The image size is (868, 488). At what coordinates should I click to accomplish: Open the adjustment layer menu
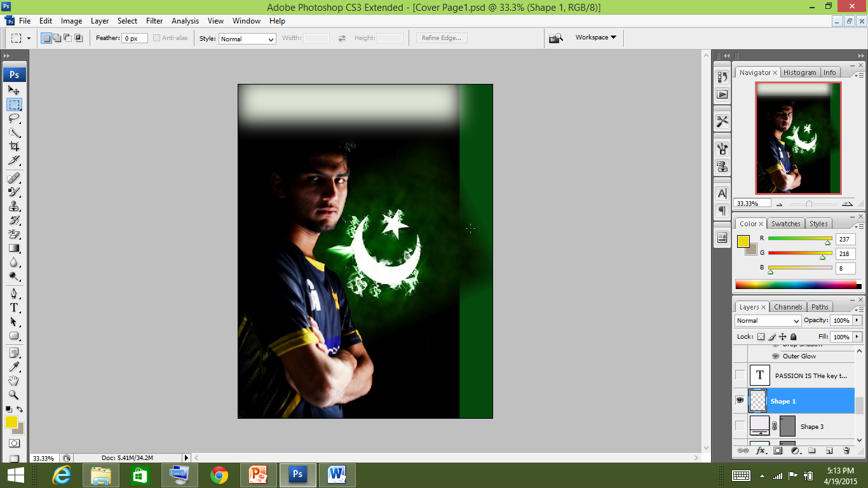(x=795, y=451)
